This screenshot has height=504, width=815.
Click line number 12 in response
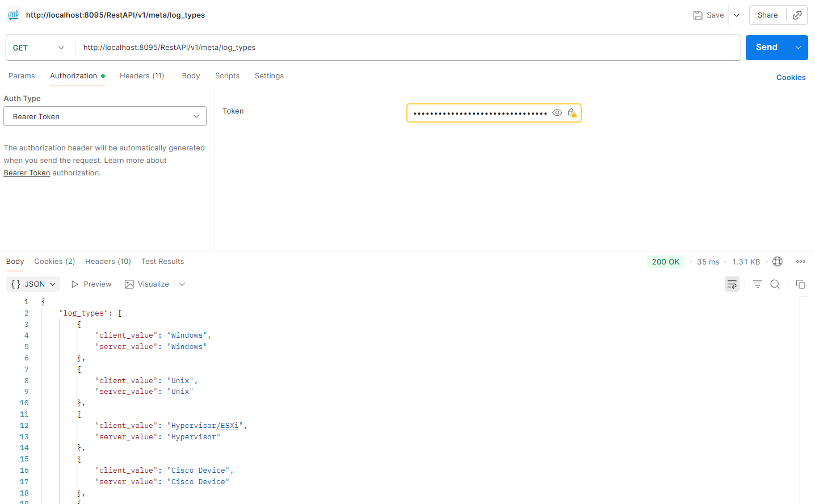click(x=24, y=426)
